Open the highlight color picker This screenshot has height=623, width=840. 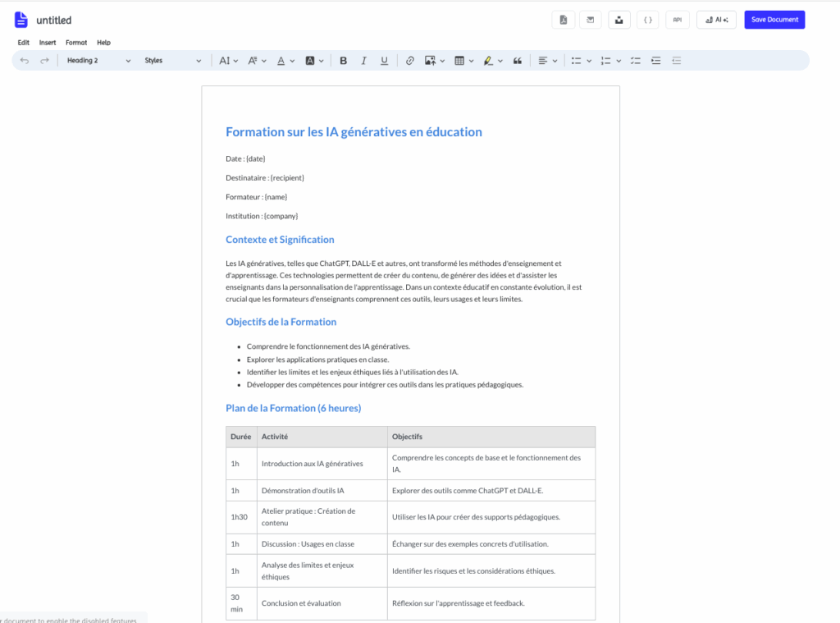pyautogui.click(x=492, y=61)
